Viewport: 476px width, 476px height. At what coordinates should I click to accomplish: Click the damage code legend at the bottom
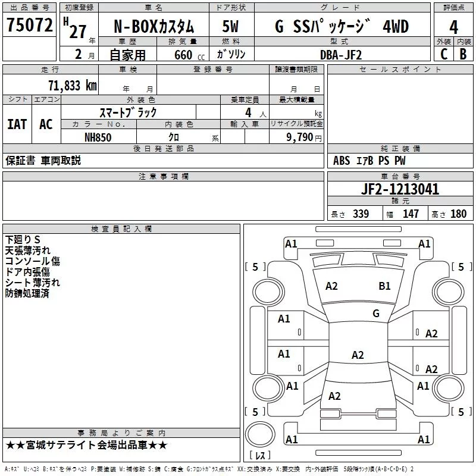coord(209,469)
